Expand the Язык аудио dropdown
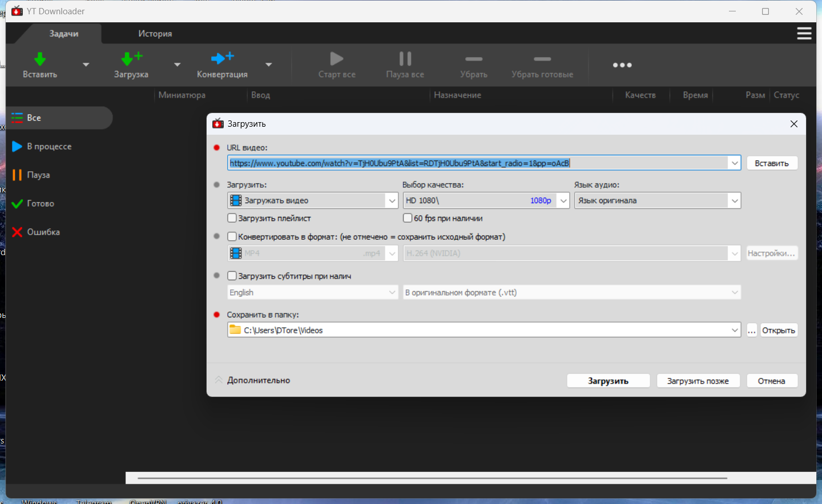 [734, 200]
